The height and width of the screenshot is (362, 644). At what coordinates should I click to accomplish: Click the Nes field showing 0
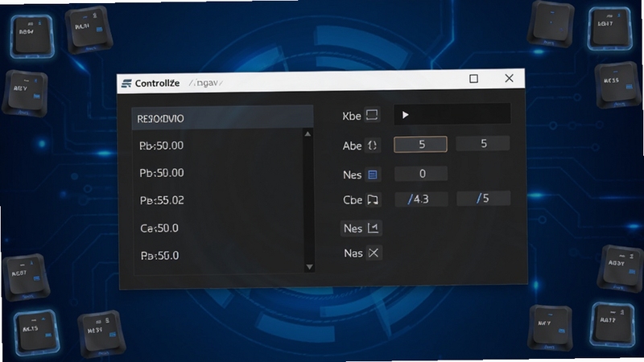click(421, 174)
